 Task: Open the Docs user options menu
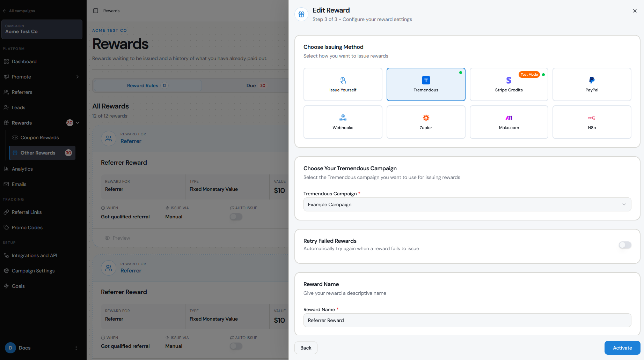point(76,348)
